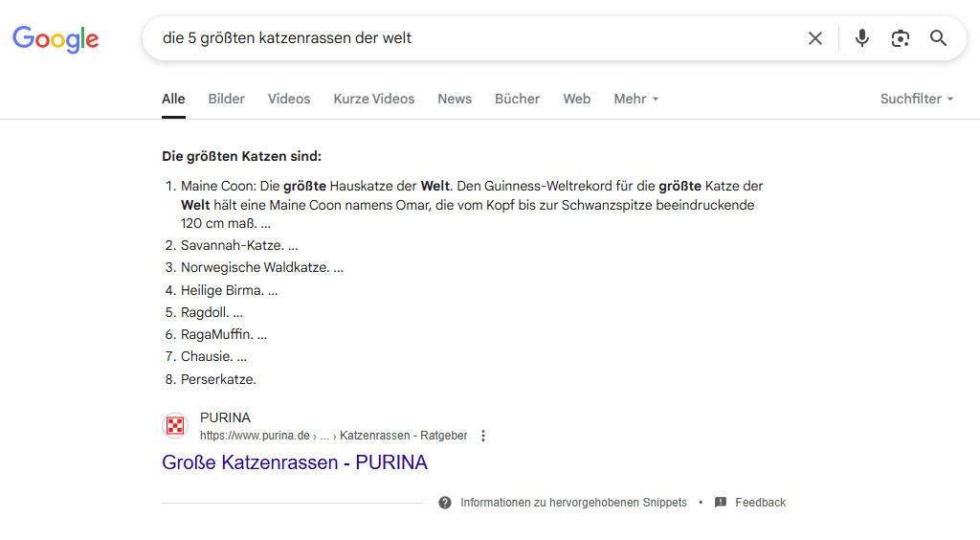Click the Feedback flag icon
980x540 pixels.
point(721,503)
